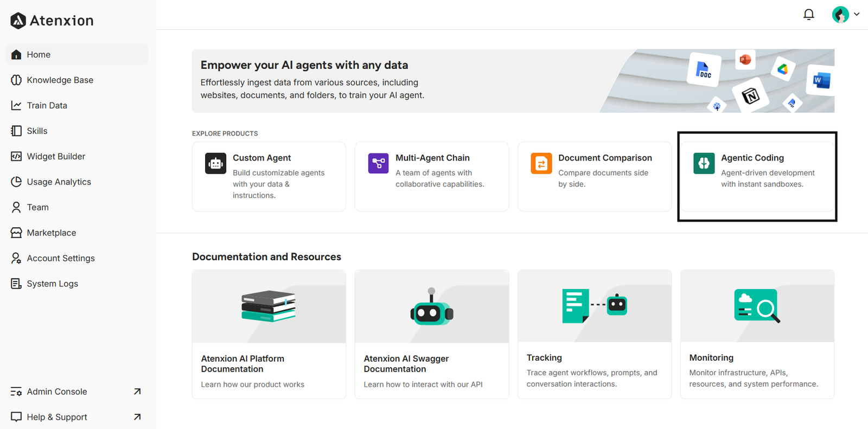868x429 pixels.
Task: Open the Agentic Coding title
Action: click(752, 158)
